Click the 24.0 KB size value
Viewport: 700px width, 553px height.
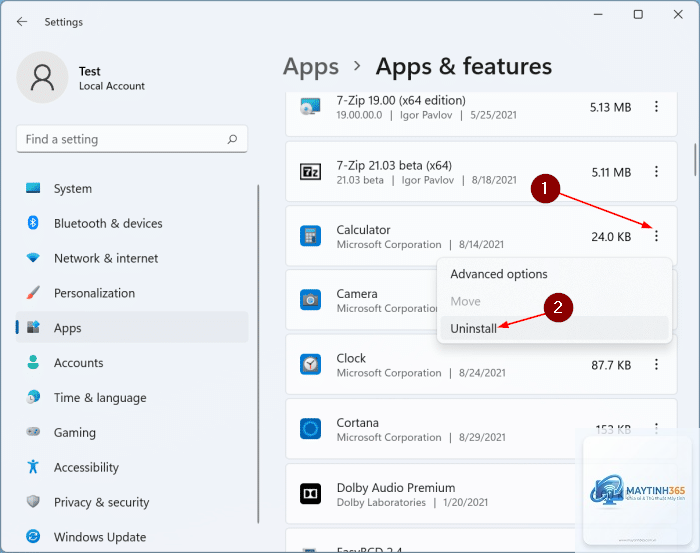click(611, 237)
